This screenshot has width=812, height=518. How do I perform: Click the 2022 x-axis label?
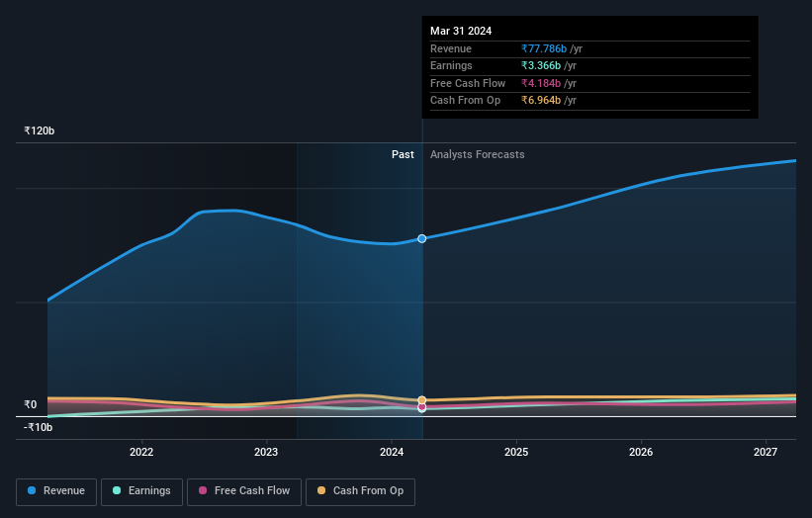click(x=141, y=452)
